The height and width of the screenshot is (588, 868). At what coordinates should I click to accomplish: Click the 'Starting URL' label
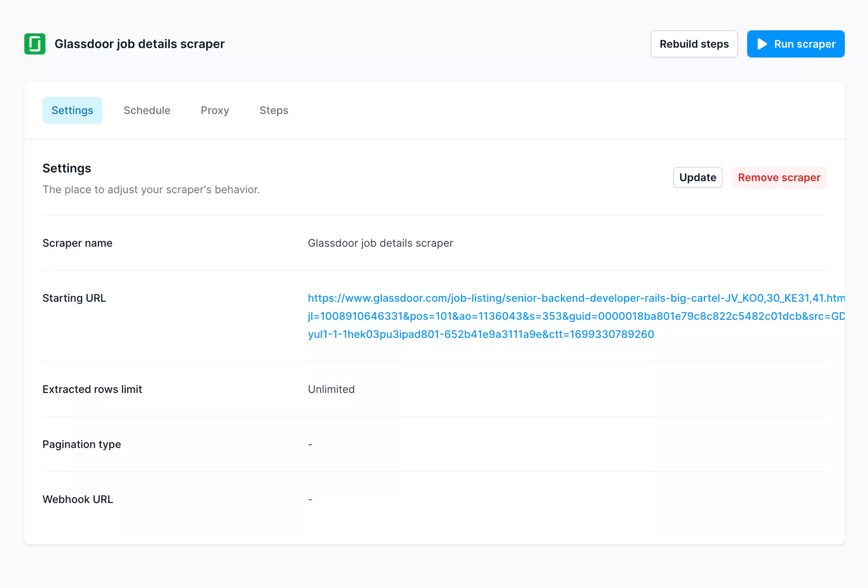74,298
